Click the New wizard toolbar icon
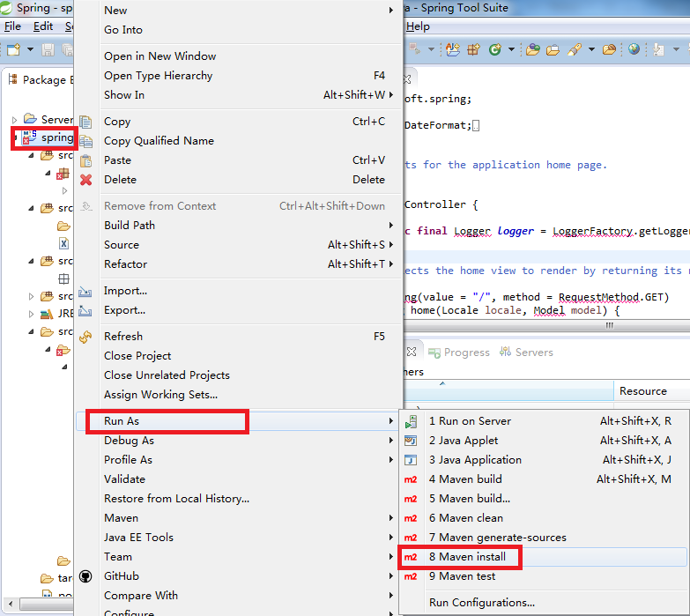 coord(13,49)
